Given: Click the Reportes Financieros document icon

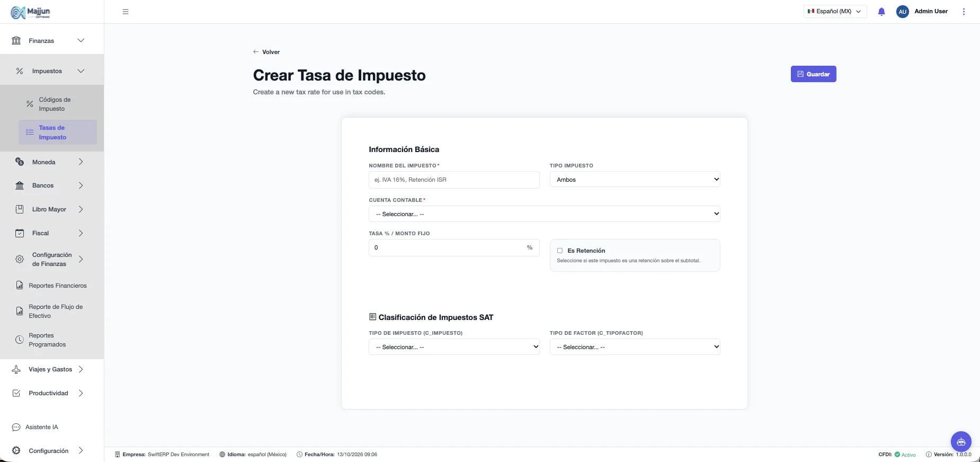Looking at the screenshot, I should (20, 286).
